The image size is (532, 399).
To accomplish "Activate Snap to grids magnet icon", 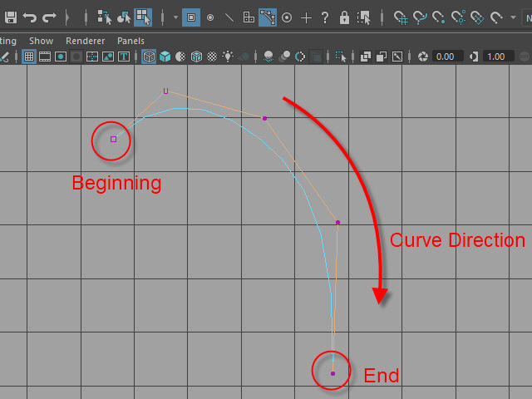I will coord(401,17).
